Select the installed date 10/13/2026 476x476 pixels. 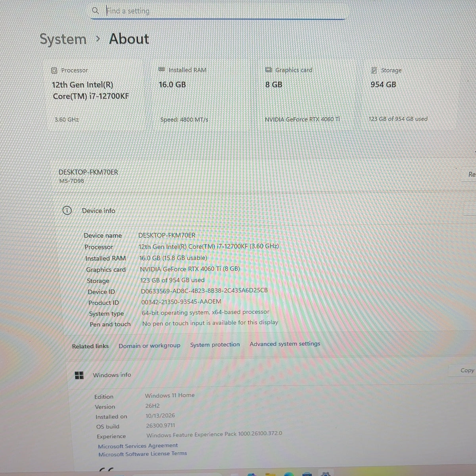click(x=160, y=416)
